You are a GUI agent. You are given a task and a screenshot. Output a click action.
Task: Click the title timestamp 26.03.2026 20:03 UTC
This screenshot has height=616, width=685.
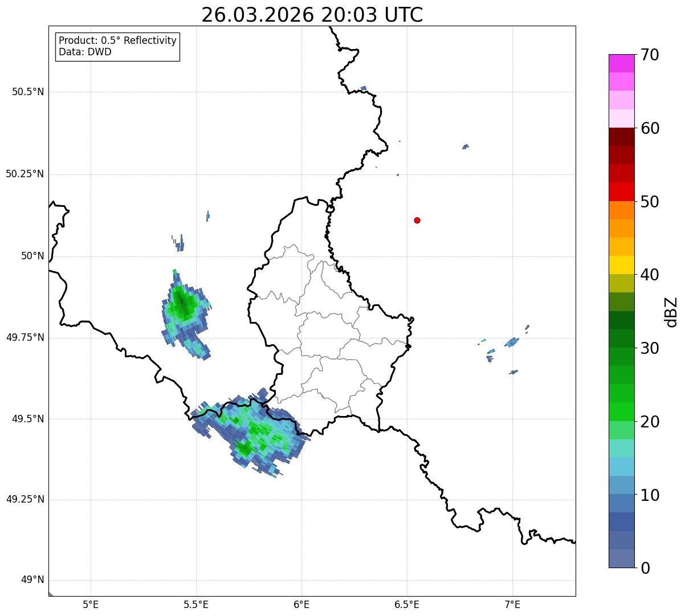[x=312, y=15]
